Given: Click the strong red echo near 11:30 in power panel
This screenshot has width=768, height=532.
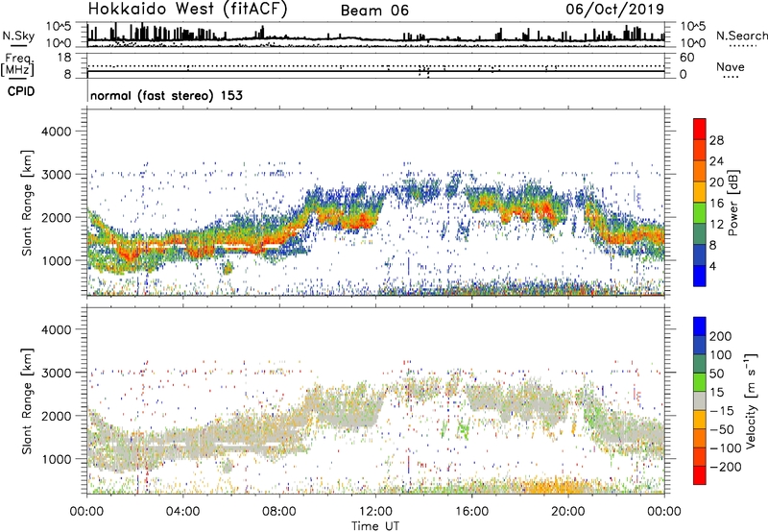Looking at the screenshot, I should click(x=363, y=221).
